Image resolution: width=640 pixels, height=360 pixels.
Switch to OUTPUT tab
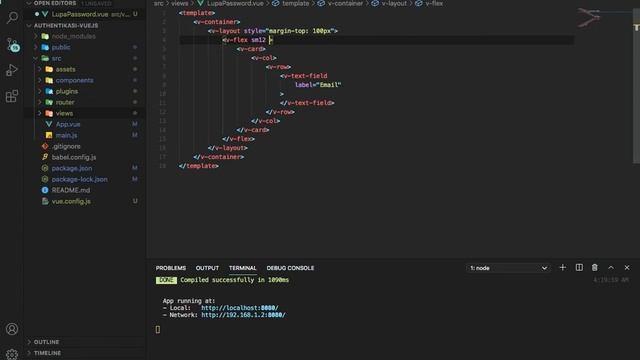pos(207,268)
